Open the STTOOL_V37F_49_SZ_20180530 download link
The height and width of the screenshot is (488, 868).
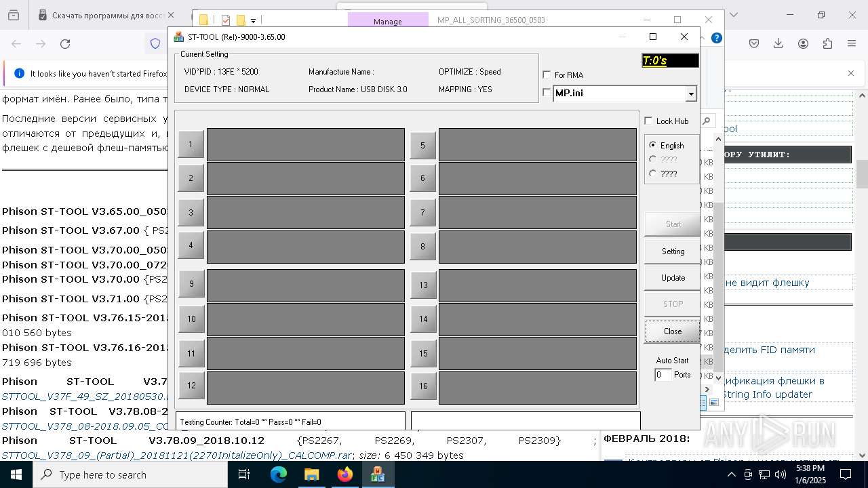point(85,396)
